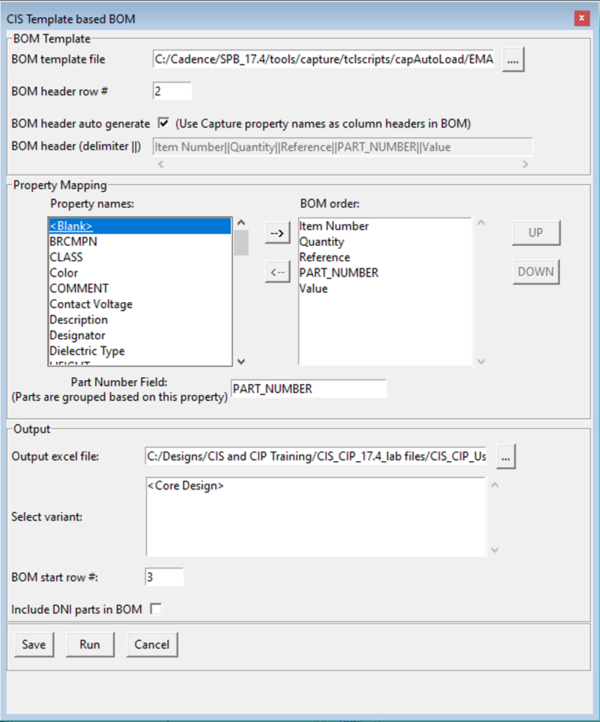Select Contact Voltage property name
600x722 pixels.
pyautogui.click(x=91, y=304)
